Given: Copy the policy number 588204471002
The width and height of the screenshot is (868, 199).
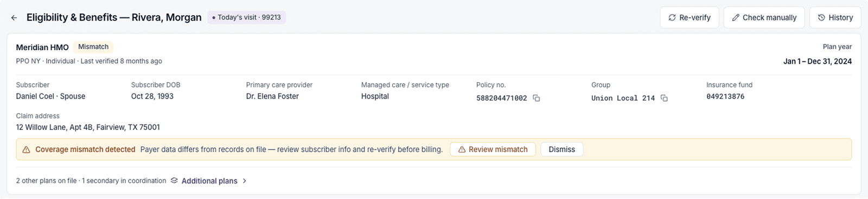Looking at the screenshot, I should point(537,98).
